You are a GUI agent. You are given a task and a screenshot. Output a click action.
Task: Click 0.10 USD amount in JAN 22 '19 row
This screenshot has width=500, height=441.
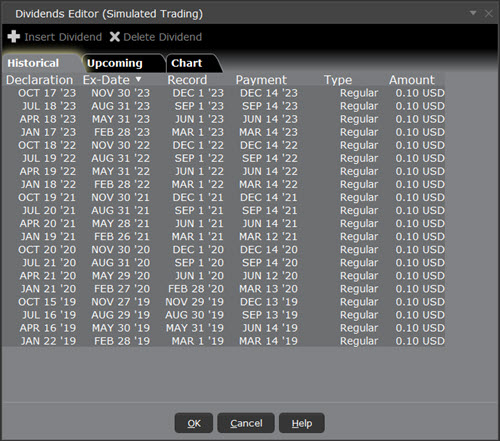coord(420,341)
